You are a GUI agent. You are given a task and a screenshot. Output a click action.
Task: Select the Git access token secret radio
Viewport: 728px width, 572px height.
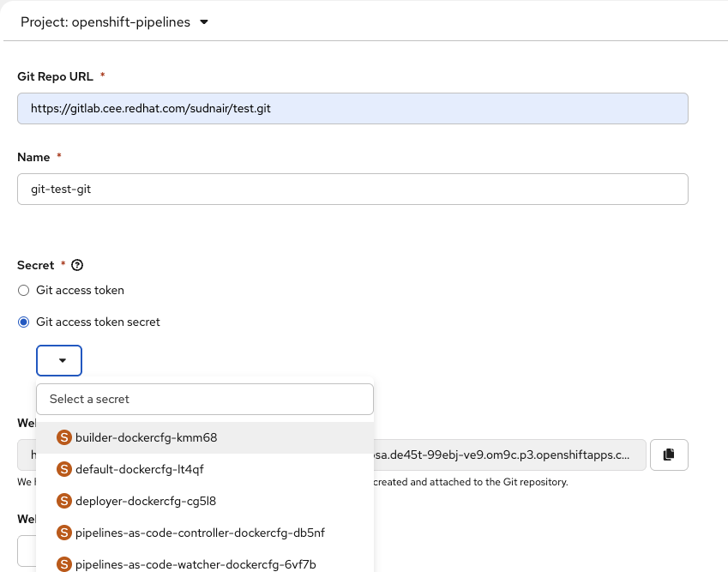pos(24,322)
